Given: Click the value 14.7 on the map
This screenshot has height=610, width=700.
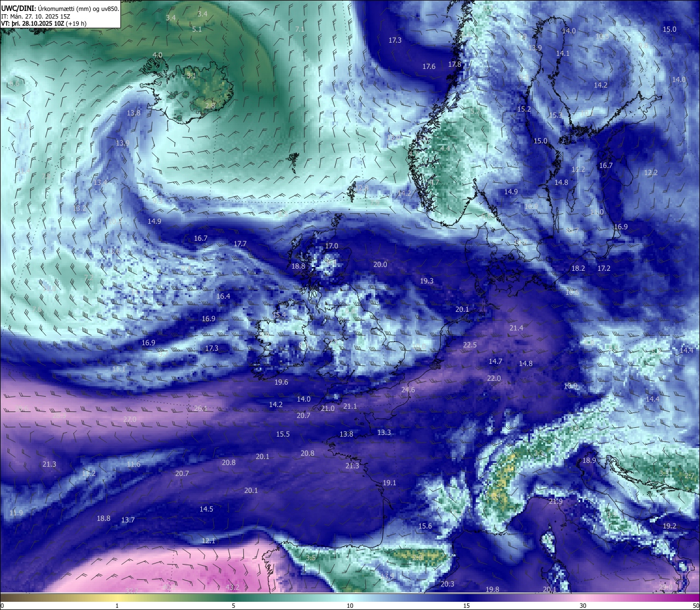Looking at the screenshot, I should point(495,361).
